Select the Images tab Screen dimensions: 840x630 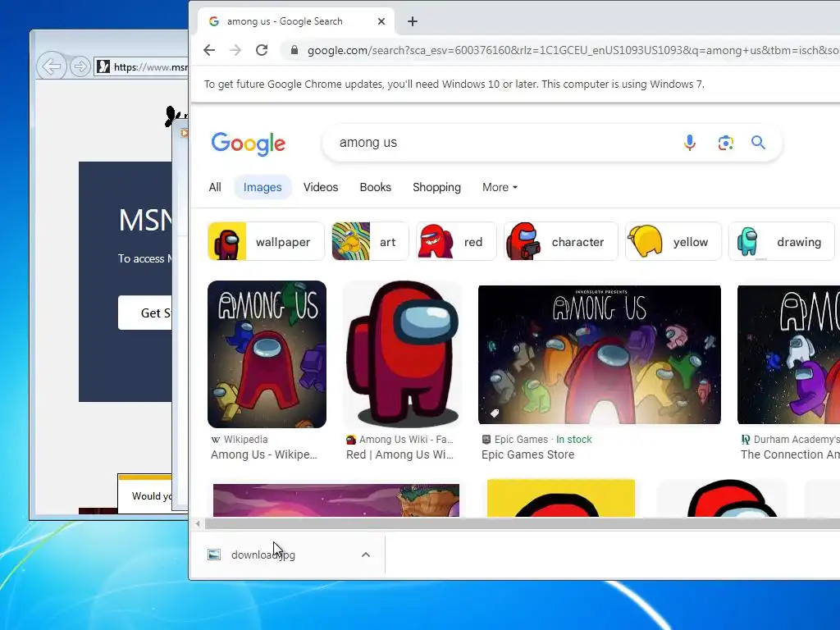[x=262, y=187]
